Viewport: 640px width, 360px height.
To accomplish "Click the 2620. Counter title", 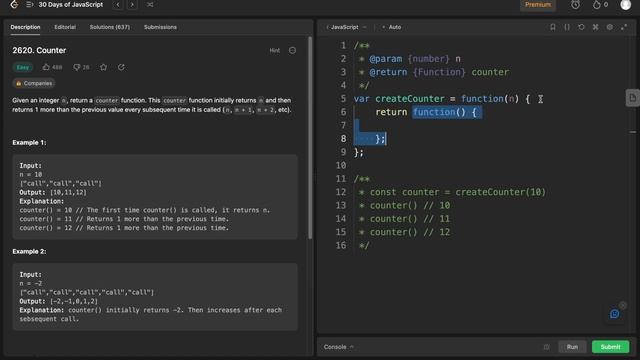I will pyautogui.click(x=39, y=51).
